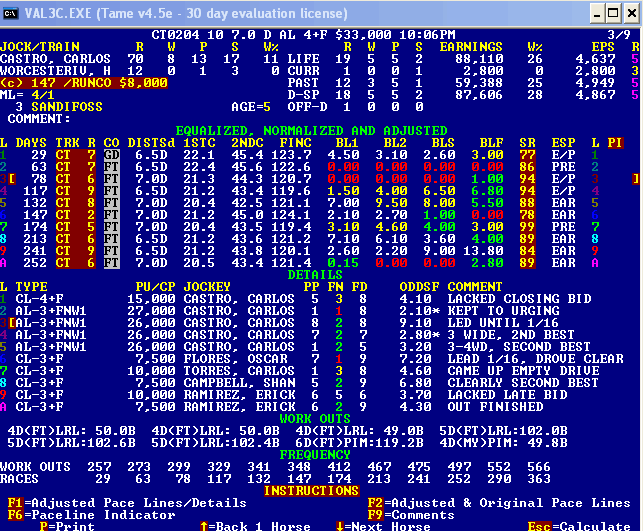Image resolution: width=643 pixels, height=531 pixels.
Task: Click jockey CAMPBELL, SHAN
Action: click(x=239, y=383)
